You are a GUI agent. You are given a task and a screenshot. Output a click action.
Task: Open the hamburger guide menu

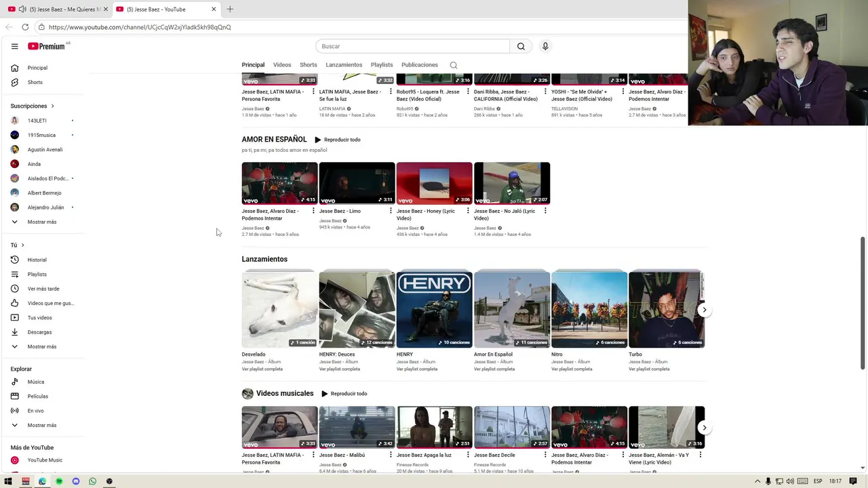[14, 46]
